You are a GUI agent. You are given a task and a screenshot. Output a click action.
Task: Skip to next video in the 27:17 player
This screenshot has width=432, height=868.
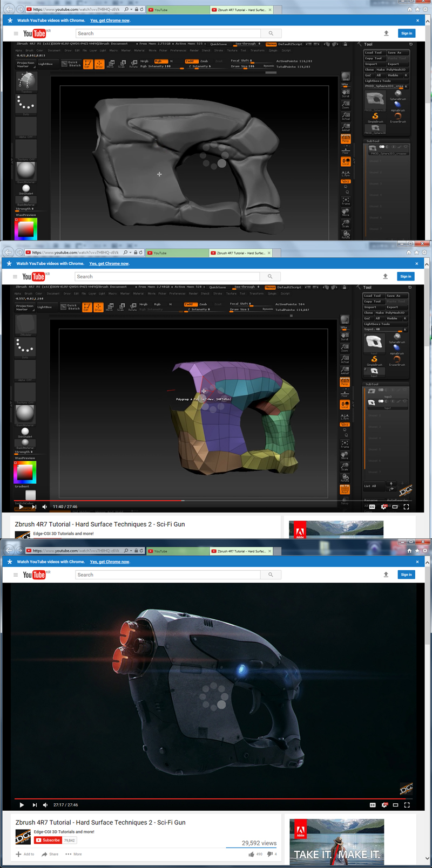click(x=35, y=805)
